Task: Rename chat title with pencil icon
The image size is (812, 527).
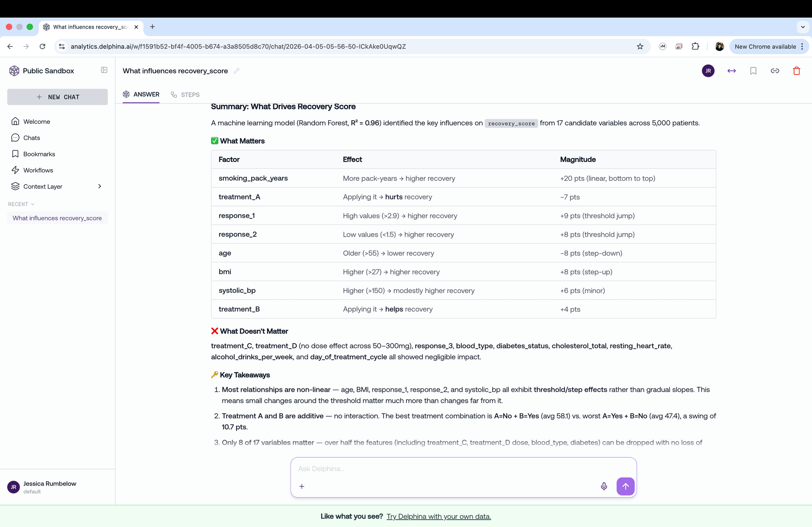Action: click(x=237, y=71)
